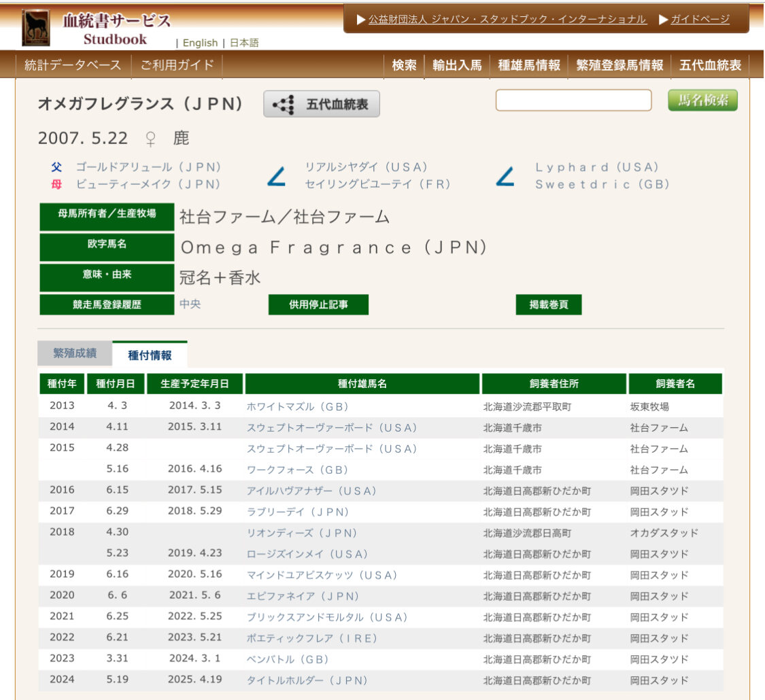Open the 五代血統表 pedigree tree button
The width and height of the screenshot is (765, 700).
click(x=322, y=104)
